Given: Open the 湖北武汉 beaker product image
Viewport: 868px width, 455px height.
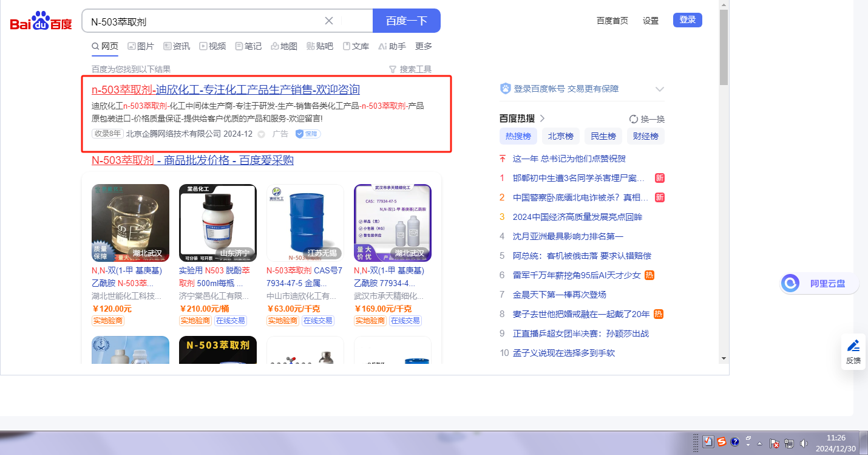Looking at the screenshot, I should pos(131,223).
